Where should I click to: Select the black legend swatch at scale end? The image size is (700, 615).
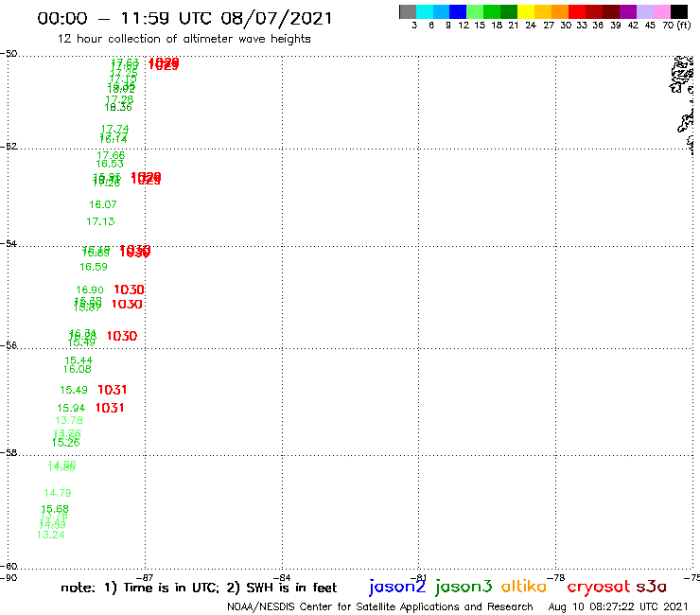click(x=678, y=12)
